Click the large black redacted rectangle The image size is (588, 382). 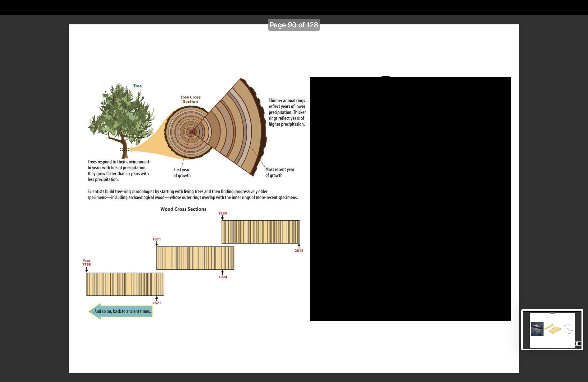point(410,199)
